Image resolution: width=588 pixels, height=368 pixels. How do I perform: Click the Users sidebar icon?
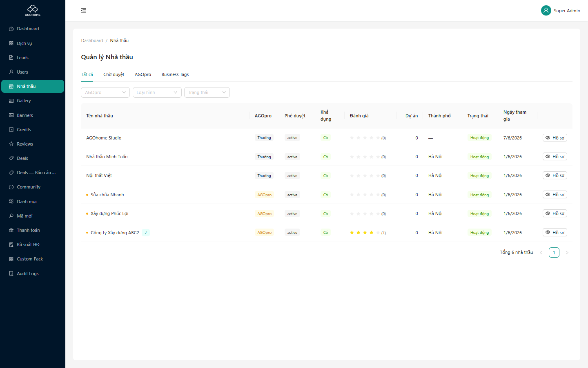point(11,72)
